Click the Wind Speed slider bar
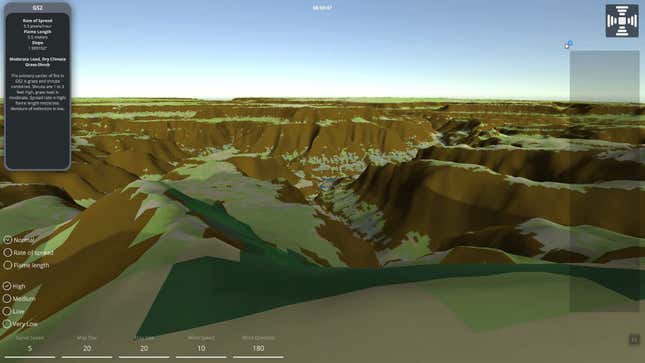The height and width of the screenshot is (363, 645). (x=201, y=357)
